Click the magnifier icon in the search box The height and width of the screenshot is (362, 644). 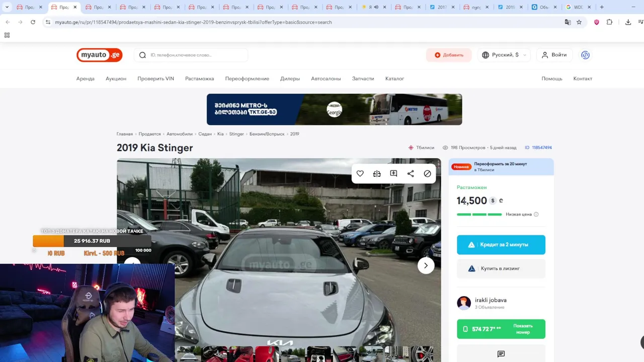coord(142,55)
